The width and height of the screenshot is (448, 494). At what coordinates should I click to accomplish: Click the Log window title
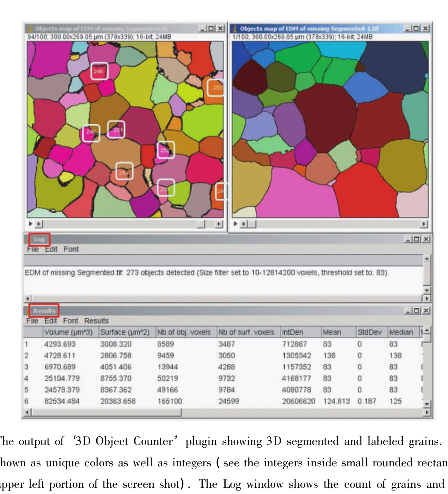[39, 239]
